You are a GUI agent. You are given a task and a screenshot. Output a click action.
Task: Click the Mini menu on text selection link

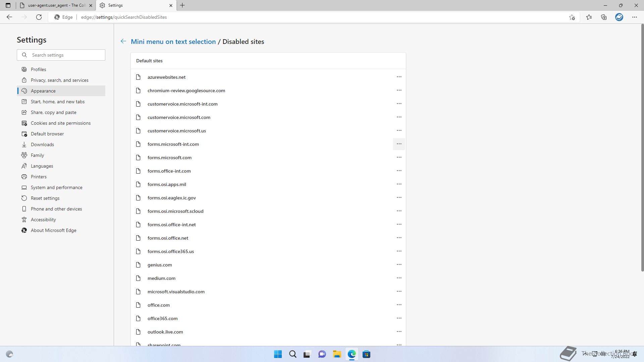point(173,42)
